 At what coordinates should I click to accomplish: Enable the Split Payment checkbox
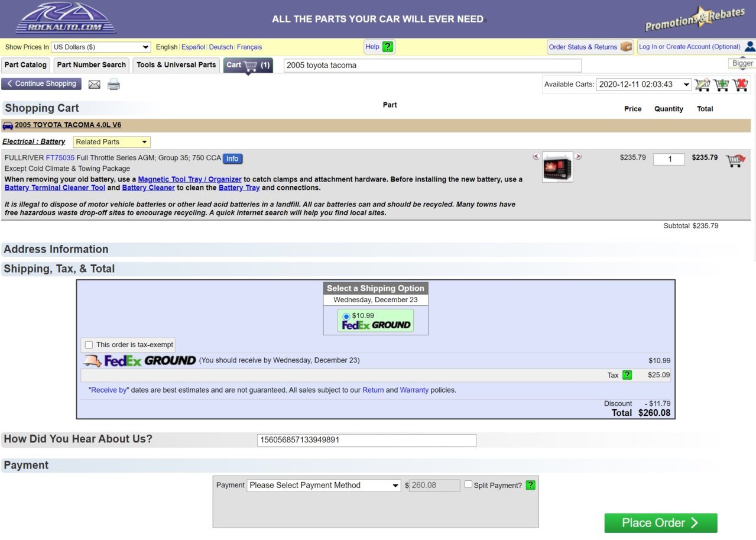click(x=468, y=484)
